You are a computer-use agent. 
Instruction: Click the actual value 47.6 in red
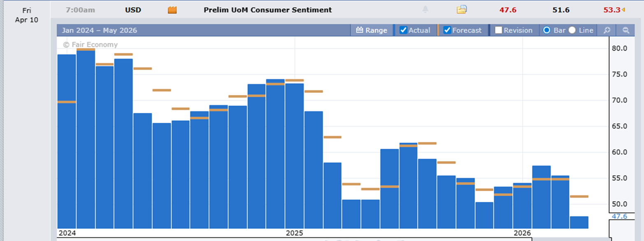[x=508, y=10]
